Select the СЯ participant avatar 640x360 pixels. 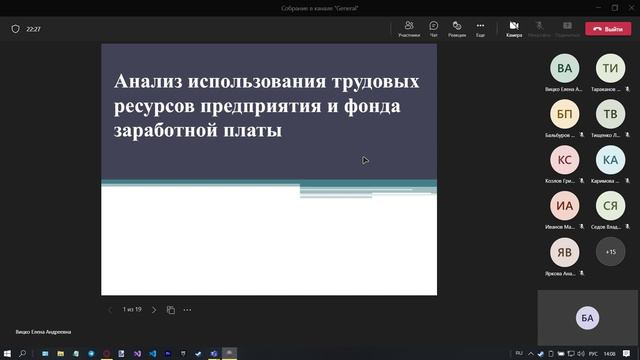(x=610, y=206)
